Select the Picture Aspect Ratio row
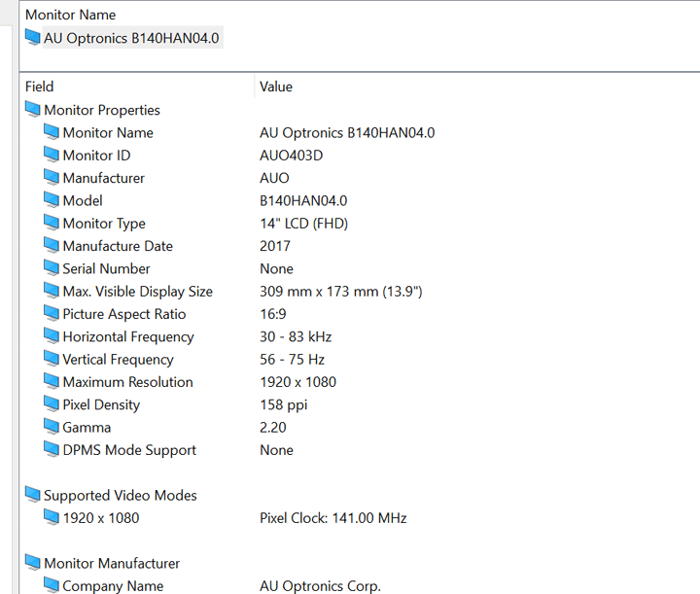The width and height of the screenshot is (700, 594). [123, 314]
